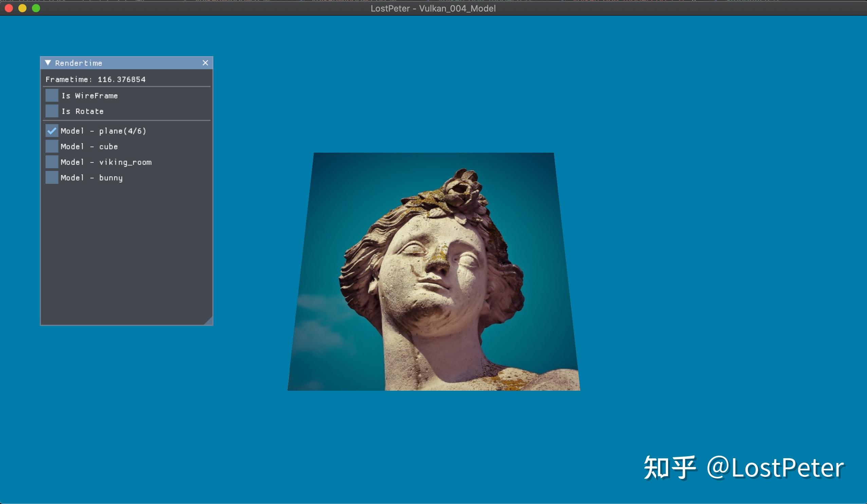Click the X icon to close the Rendertime panel
Screen dimensions: 867x504
(x=205, y=63)
